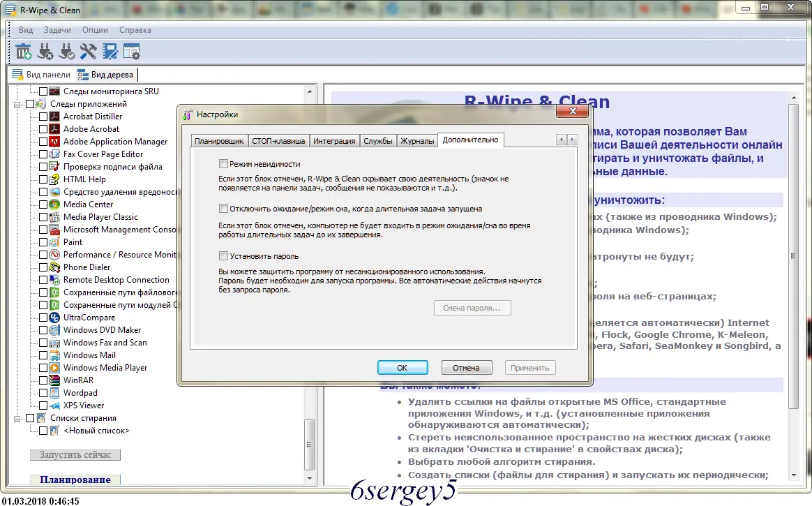
Task: Open the Справка menu
Action: pyautogui.click(x=135, y=30)
